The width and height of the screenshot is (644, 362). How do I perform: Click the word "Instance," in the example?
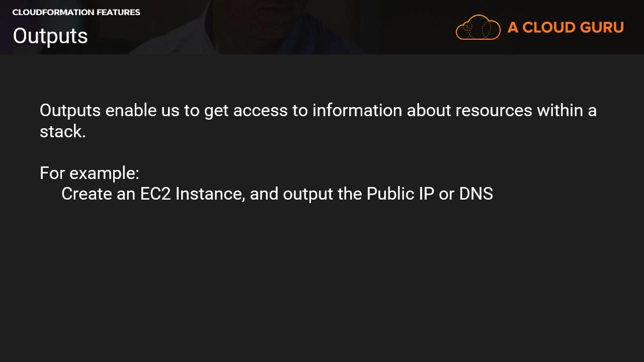[x=210, y=194]
